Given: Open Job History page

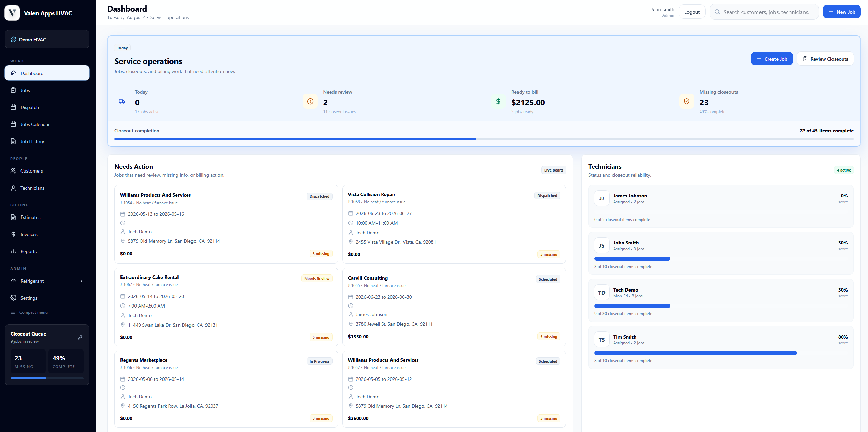Looking at the screenshot, I should click(x=47, y=141).
